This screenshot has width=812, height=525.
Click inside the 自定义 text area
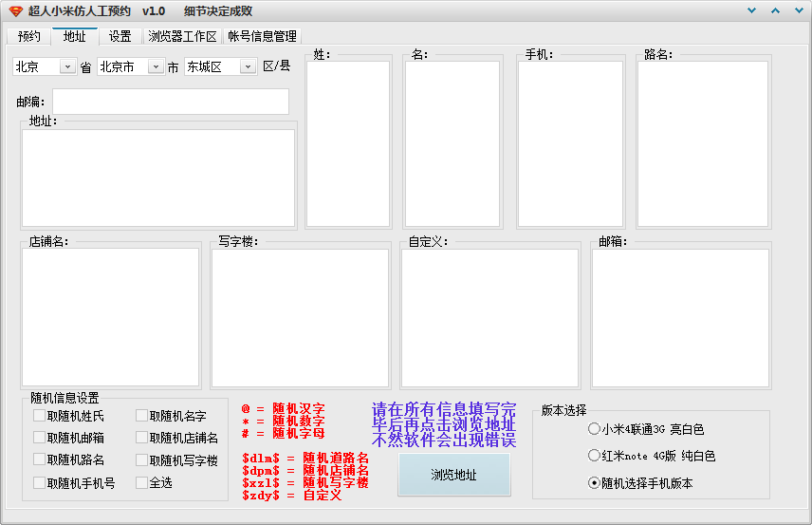pos(489,318)
